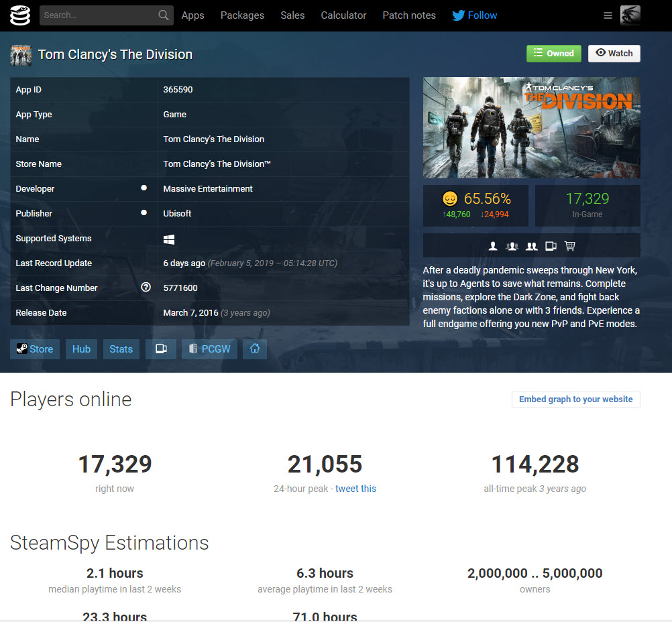Screen dimensions: 672x622
Task: Click the search magnifier icon
Action: coord(164,15)
